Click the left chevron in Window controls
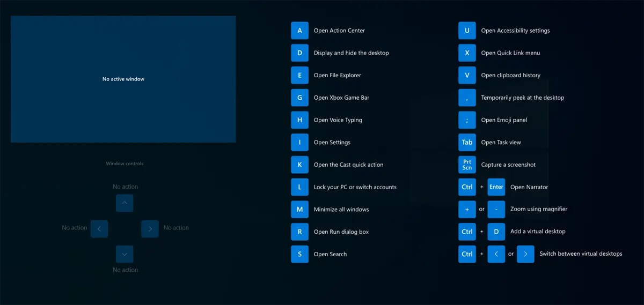The width and height of the screenshot is (644, 305). click(x=99, y=229)
